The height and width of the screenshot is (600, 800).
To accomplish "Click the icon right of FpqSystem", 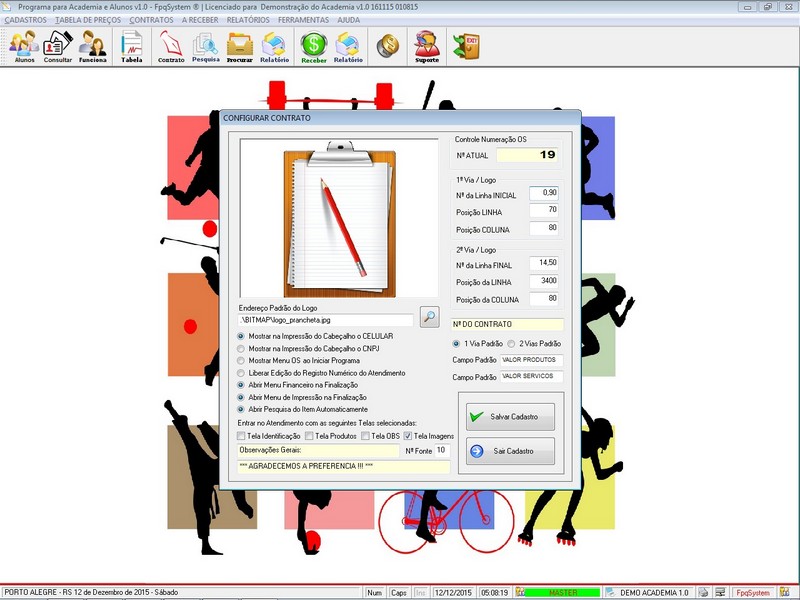I will click(784, 592).
